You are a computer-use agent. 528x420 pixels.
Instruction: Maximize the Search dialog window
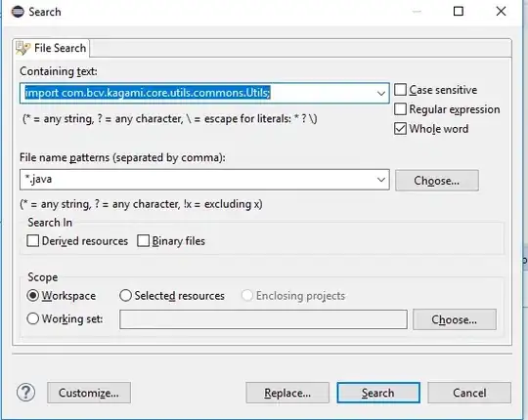459,12
